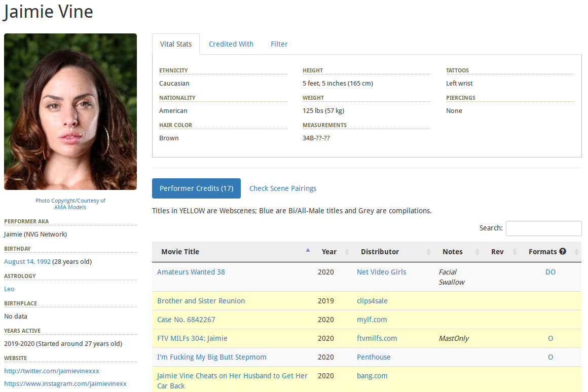The image size is (588, 392).
Task: Open the ftvmilfs.com distributor link
Action: click(377, 338)
